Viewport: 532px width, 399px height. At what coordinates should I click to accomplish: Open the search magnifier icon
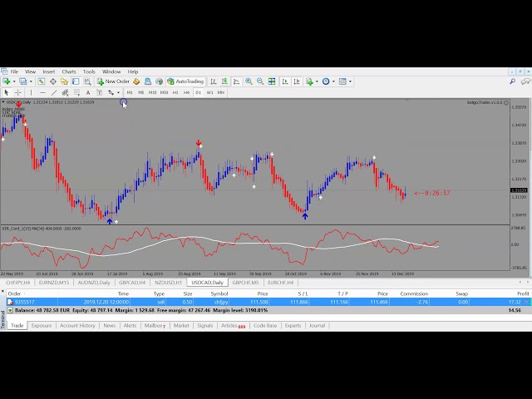[x=513, y=81]
